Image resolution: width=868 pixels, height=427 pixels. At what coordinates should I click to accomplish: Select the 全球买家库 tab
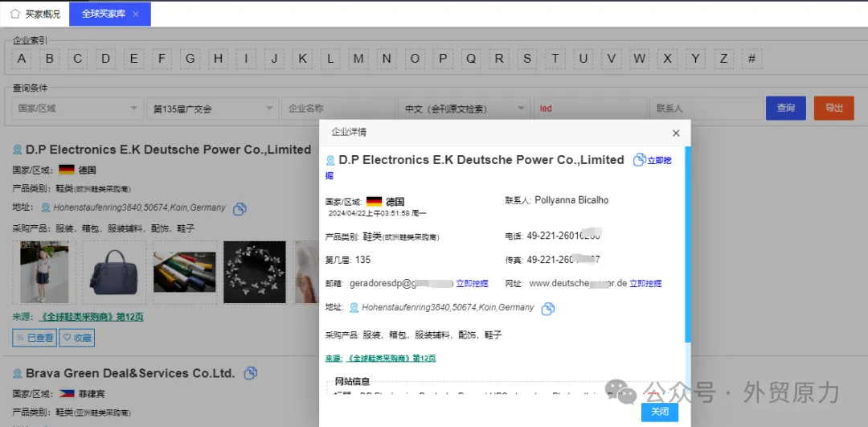[x=109, y=14]
